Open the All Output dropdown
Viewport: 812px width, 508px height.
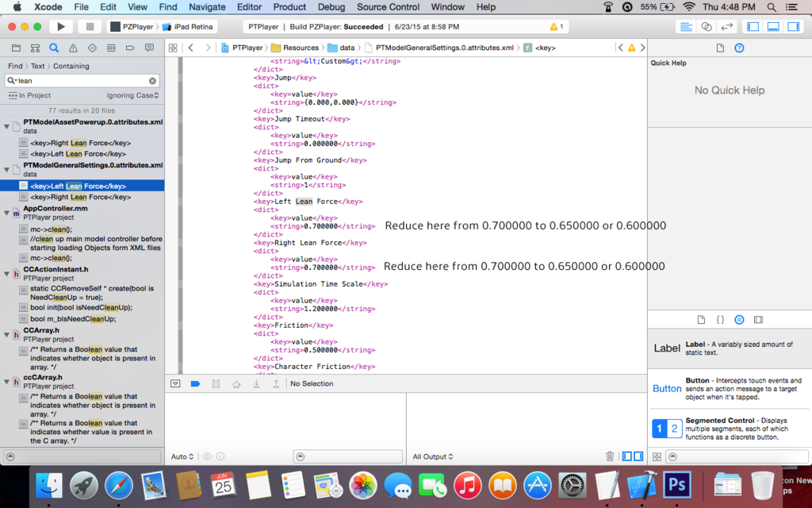(433, 456)
